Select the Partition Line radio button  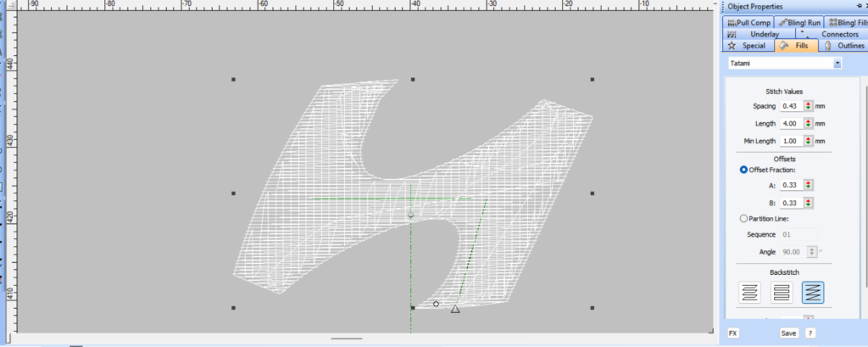click(743, 218)
